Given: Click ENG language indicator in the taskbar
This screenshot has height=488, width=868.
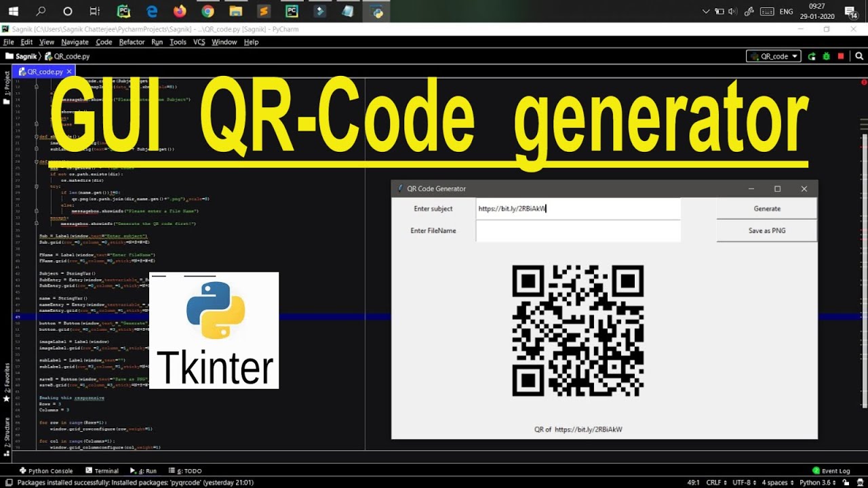Looking at the screenshot, I should pyautogui.click(x=786, y=12).
